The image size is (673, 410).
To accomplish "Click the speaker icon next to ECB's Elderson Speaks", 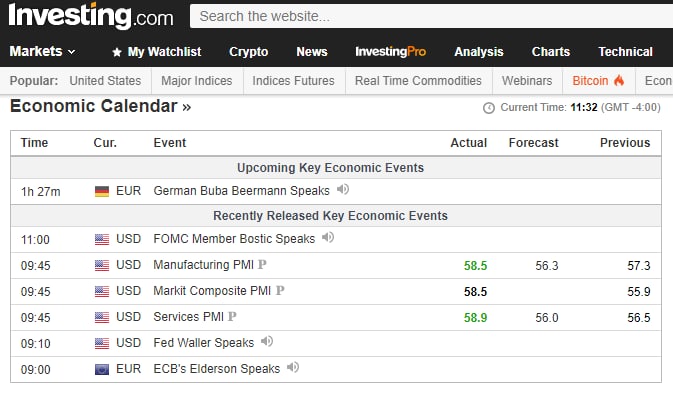I will pyautogui.click(x=293, y=367).
